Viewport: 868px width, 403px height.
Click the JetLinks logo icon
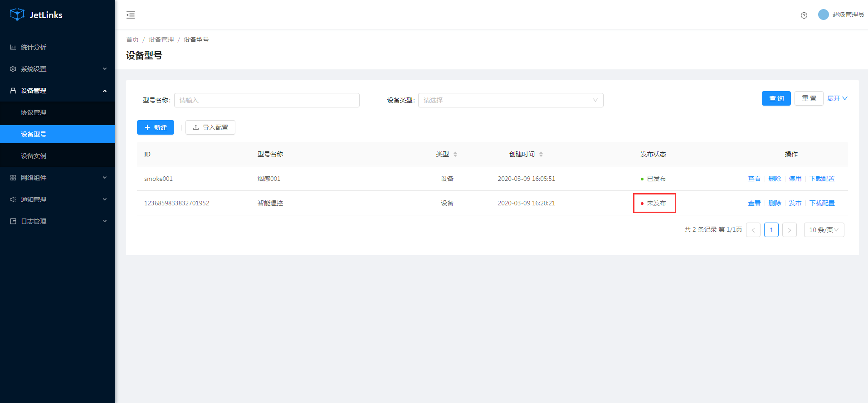tap(17, 15)
